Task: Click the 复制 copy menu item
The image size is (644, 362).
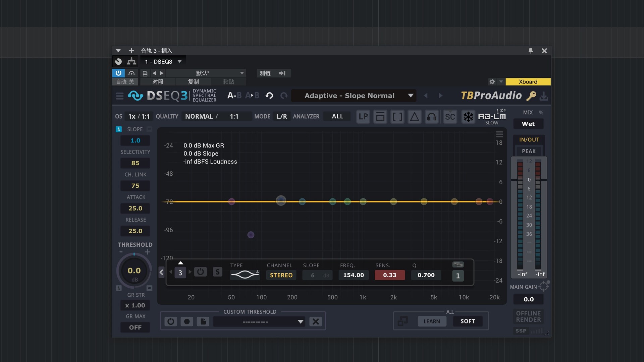Action: click(194, 82)
